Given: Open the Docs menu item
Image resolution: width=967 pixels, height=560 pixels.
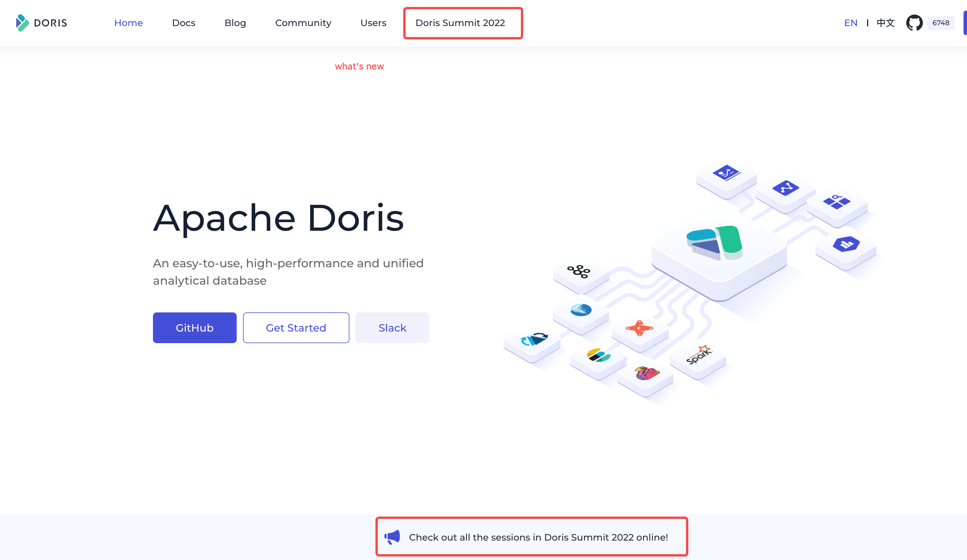Looking at the screenshot, I should pyautogui.click(x=183, y=23).
